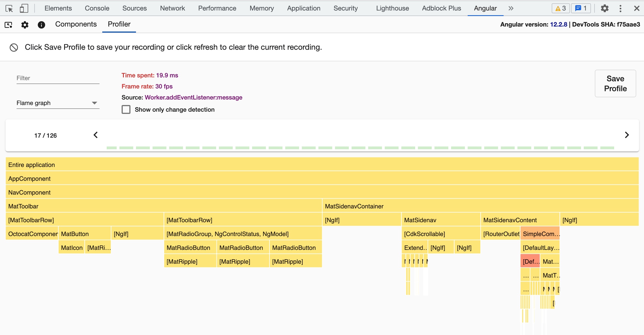
Task: Click the Filter input field
Action: [x=58, y=78]
